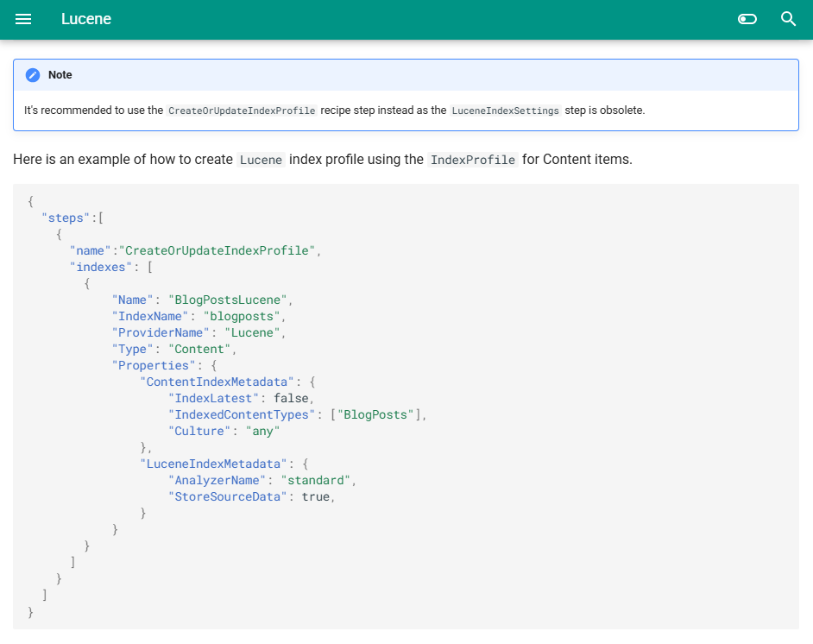Click the "ProviderName" key
This screenshot has width=813, height=644.
[x=161, y=333]
